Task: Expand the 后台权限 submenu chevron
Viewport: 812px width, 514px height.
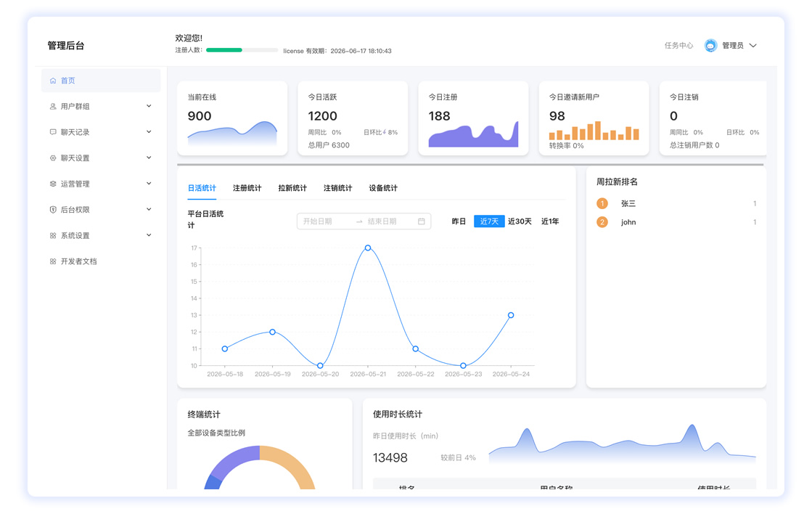Action: [149, 209]
